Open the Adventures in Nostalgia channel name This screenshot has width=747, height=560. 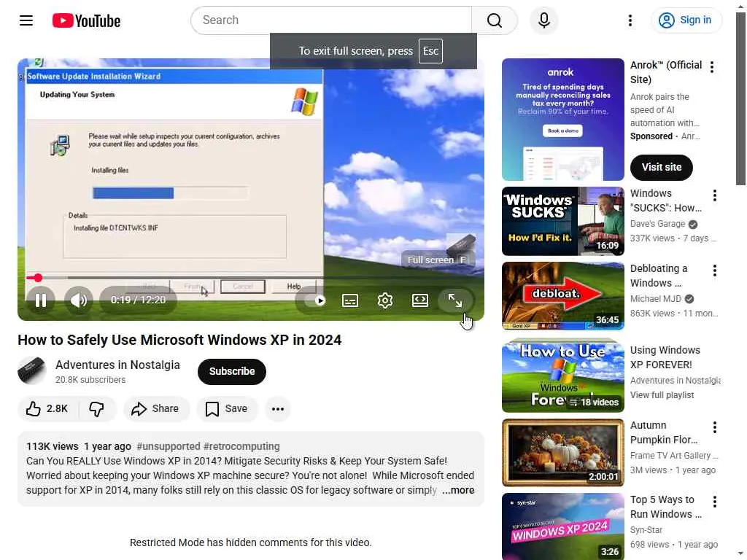(x=117, y=365)
